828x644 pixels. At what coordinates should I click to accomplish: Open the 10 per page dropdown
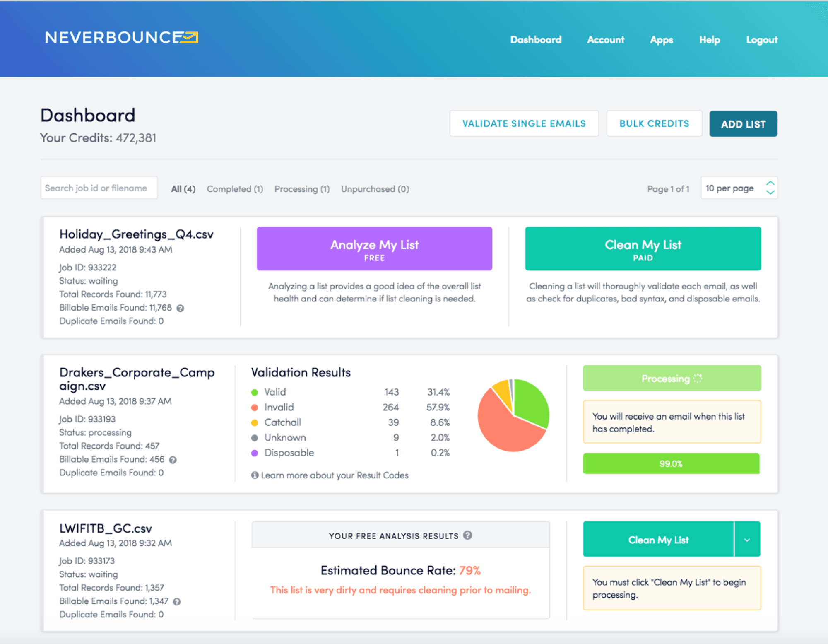click(739, 188)
